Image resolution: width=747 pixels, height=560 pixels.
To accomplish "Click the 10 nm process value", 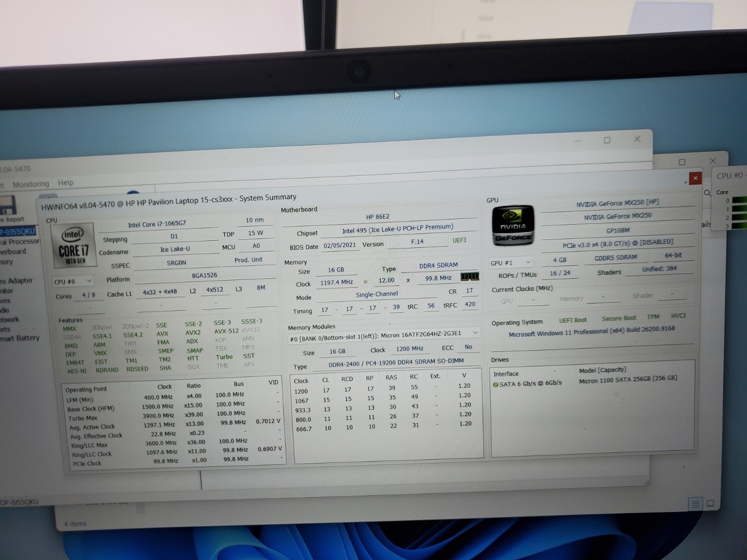I will tap(254, 220).
